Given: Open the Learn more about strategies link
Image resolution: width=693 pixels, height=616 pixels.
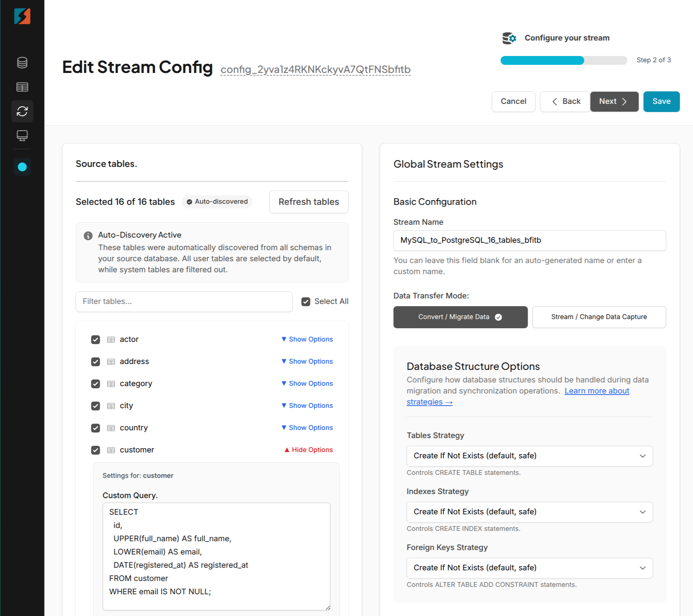Looking at the screenshot, I should pyautogui.click(x=597, y=391).
